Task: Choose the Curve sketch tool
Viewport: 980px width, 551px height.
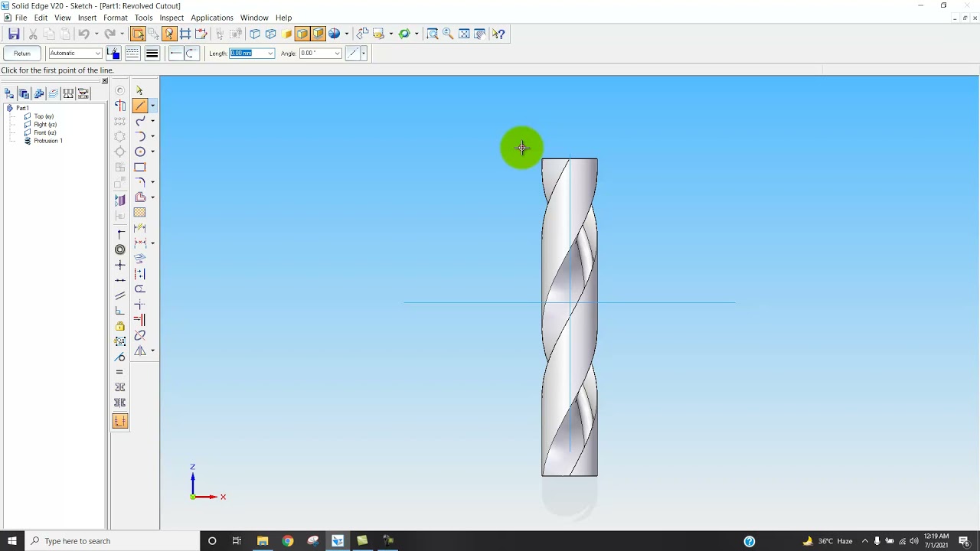Action: point(140,121)
